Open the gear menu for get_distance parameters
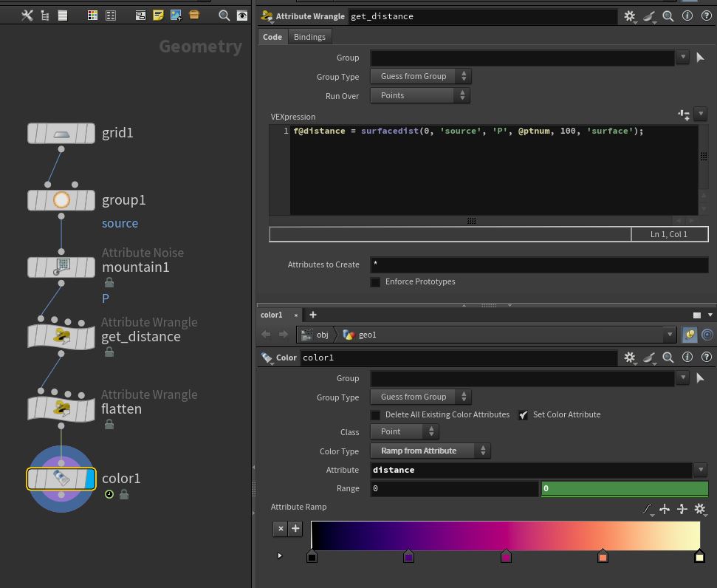This screenshot has height=588, width=717. click(x=630, y=16)
